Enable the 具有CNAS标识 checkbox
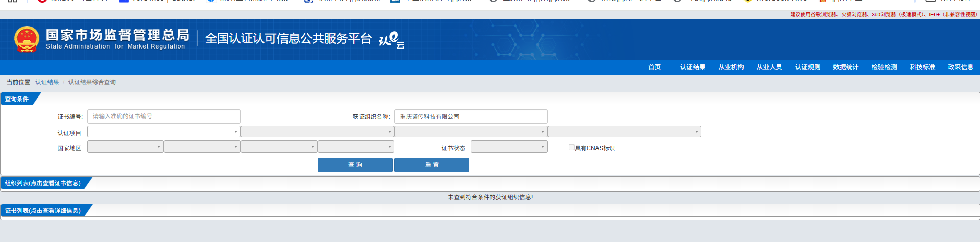 point(571,148)
